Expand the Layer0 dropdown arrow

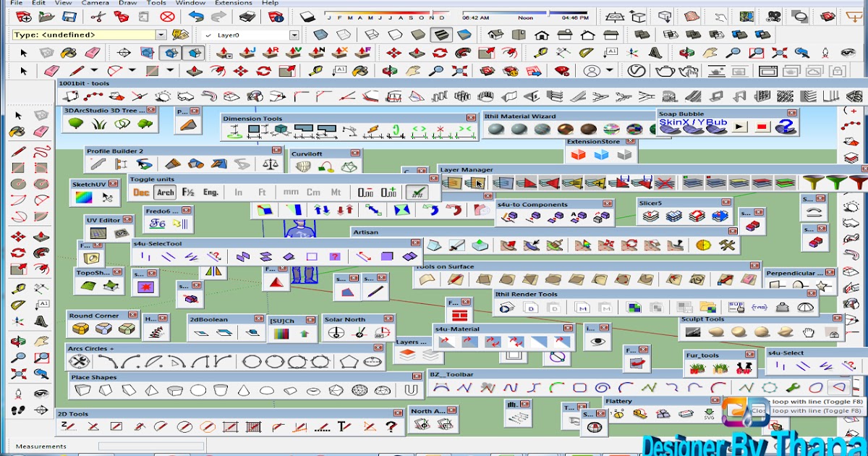294,35
